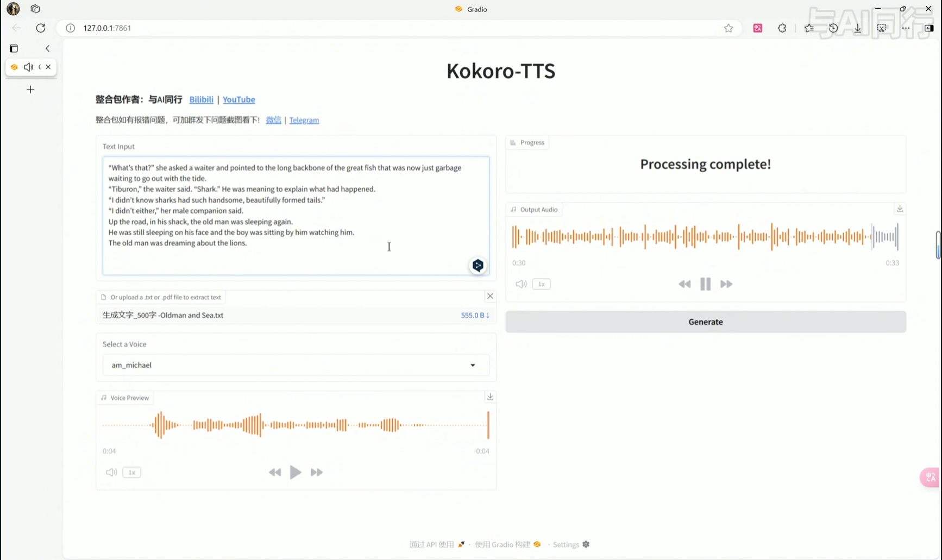Change Output Audio playback speed 1x
Image resolution: width=942 pixels, height=560 pixels.
pyautogui.click(x=541, y=284)
